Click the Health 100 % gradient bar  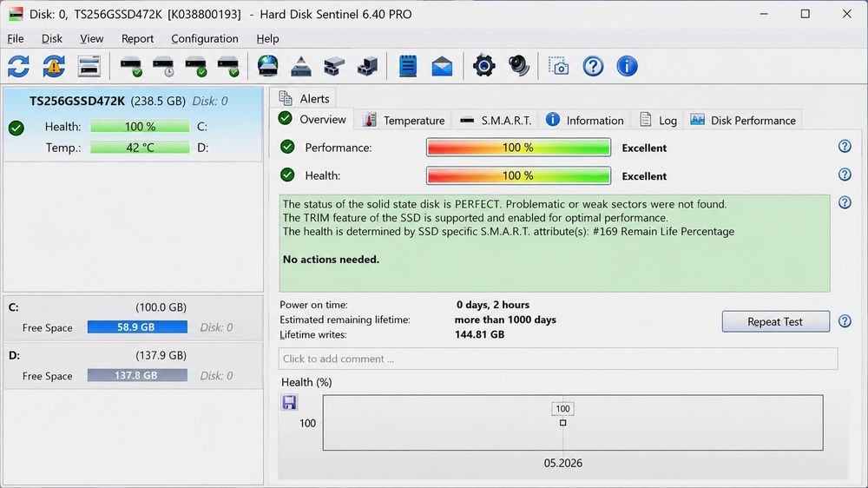(519, 175)
